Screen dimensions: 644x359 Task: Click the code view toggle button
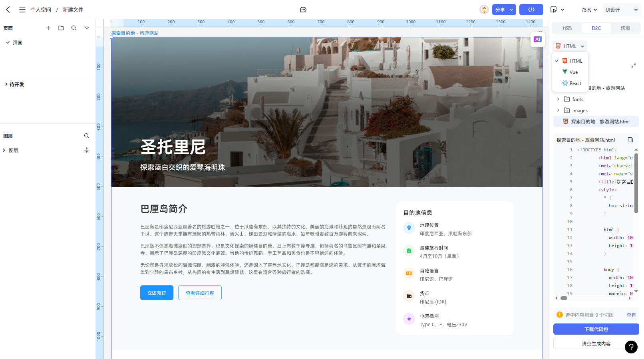click(531, 10)
